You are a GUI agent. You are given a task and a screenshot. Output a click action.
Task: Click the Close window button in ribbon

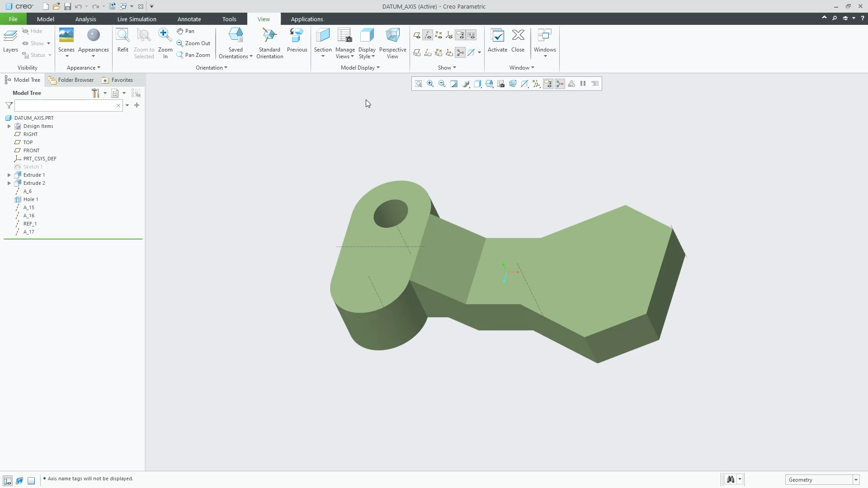point(518,41)
